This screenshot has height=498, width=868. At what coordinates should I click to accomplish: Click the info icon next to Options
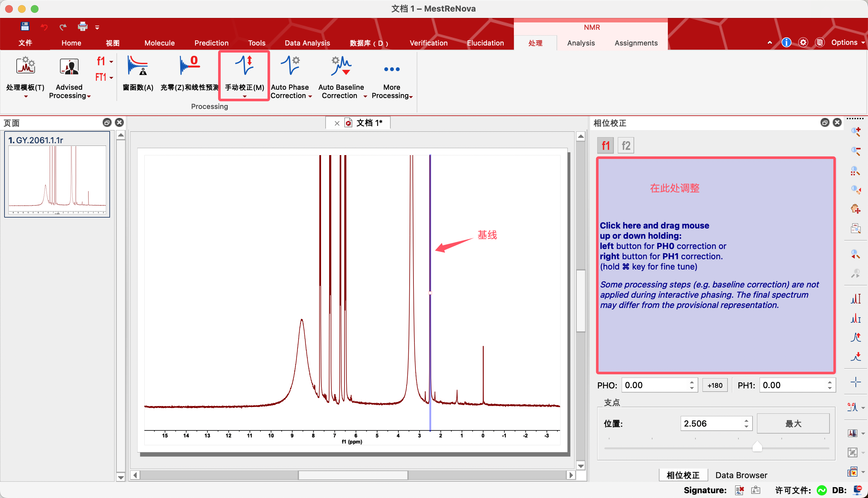tap(786, 42)
